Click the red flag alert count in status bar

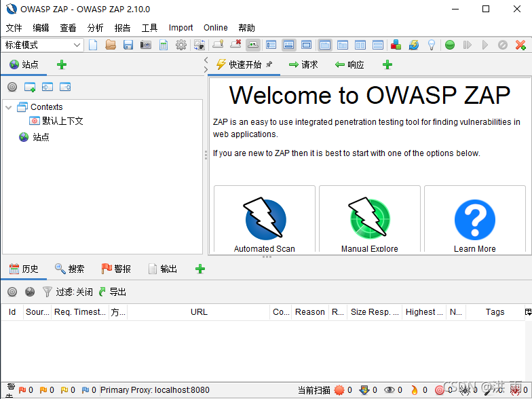[26, 389]
